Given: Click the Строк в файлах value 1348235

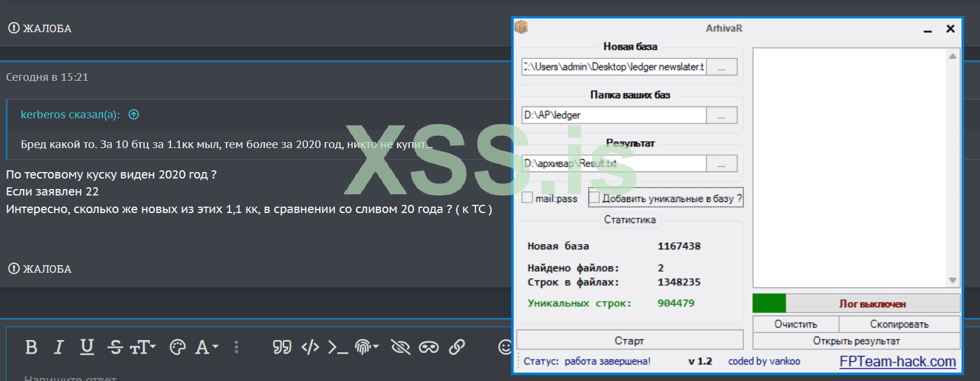Looking at the screenshot, I should [x=679, y=282].
